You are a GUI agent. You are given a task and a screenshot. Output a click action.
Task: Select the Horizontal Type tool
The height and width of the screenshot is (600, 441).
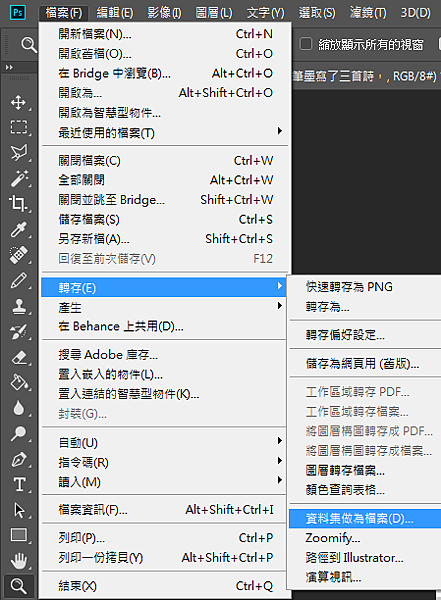coord(19,484)
